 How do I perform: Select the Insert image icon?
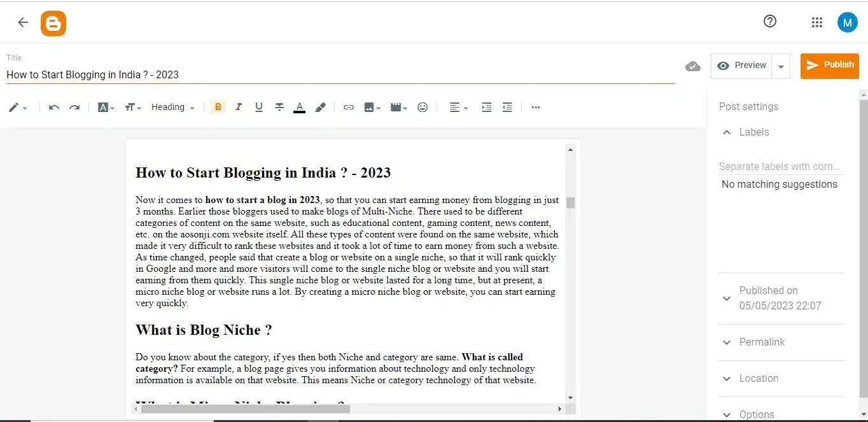[x=370, y=107]
